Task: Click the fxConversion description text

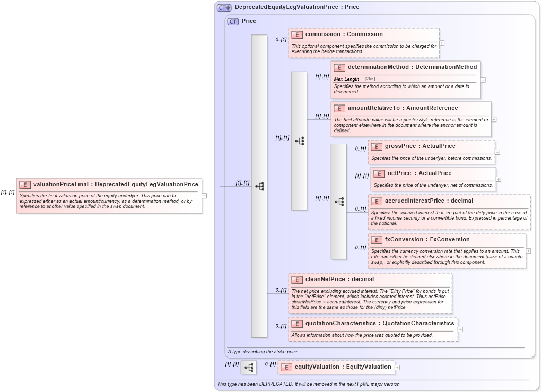Action: click(447, 257)
